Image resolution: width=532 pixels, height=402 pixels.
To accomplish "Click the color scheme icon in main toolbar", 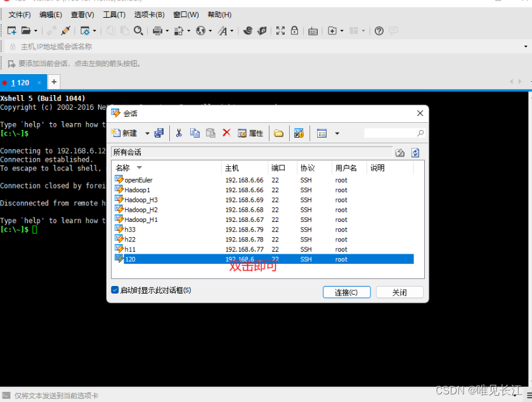I will (179, 31).
